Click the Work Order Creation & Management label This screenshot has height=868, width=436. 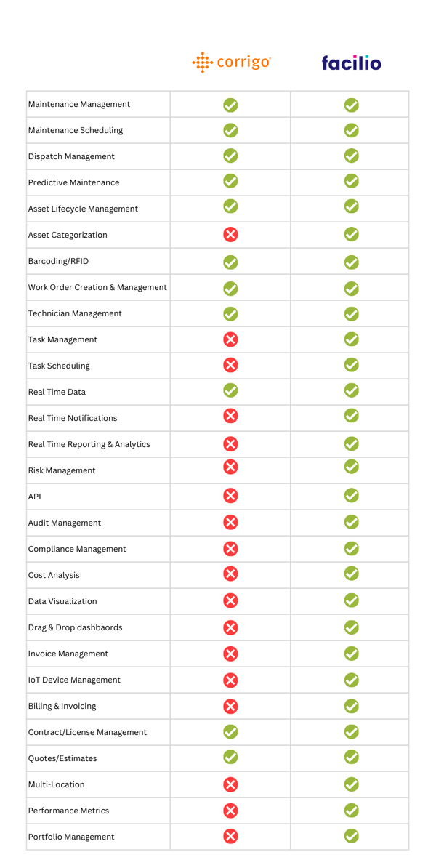pyautogui.click(x=97, y=287)
